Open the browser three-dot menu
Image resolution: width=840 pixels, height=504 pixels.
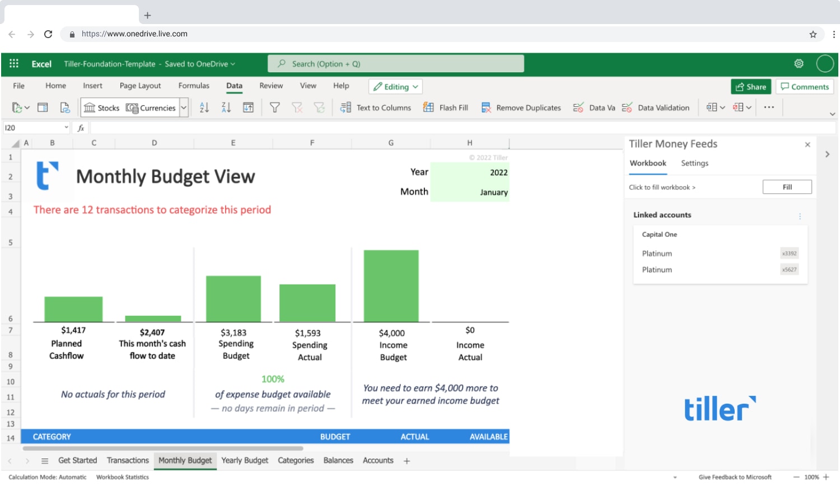[x=834, y=34]
